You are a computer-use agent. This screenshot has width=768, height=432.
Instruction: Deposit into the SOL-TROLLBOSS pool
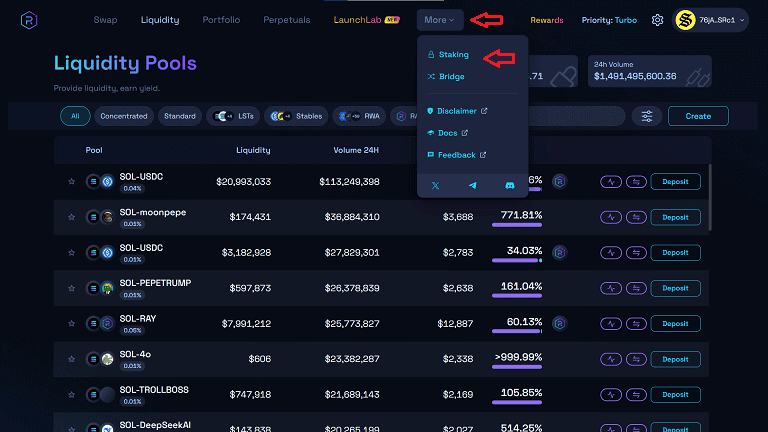pos(675,395)
